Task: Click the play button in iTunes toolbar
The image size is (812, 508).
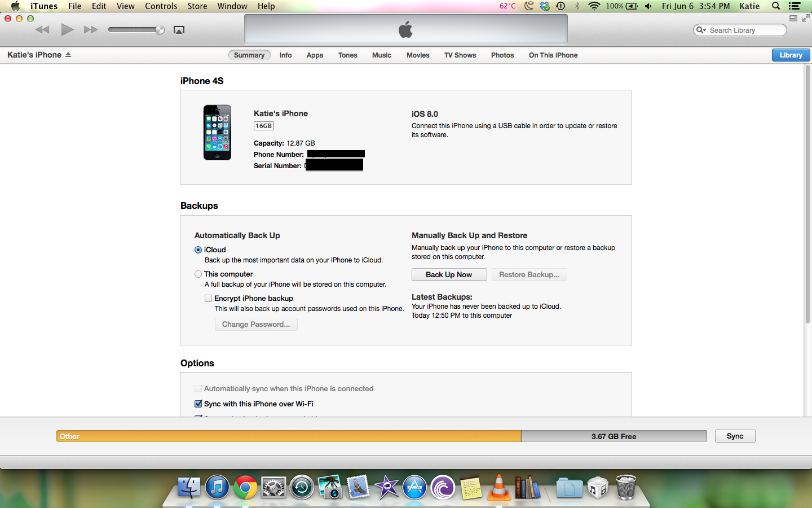Action: [67, 29]
